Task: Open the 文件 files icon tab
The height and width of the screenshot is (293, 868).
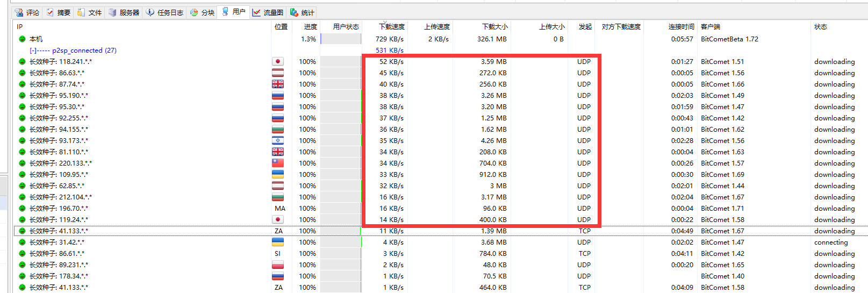Action: tap(81, 12)
